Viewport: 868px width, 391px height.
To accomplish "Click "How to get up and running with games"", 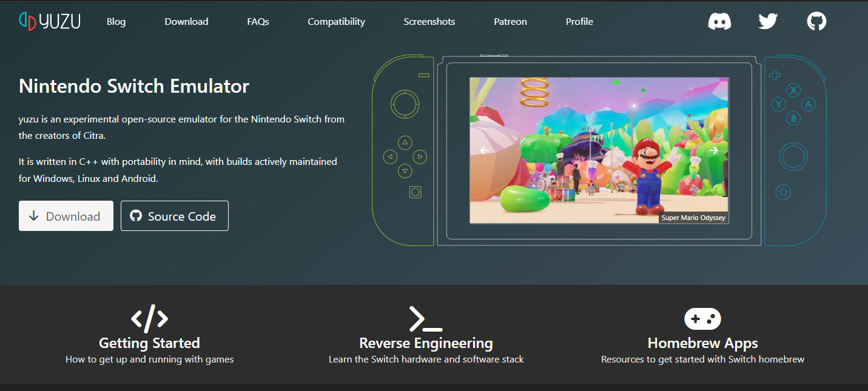I will coord(149,359).
